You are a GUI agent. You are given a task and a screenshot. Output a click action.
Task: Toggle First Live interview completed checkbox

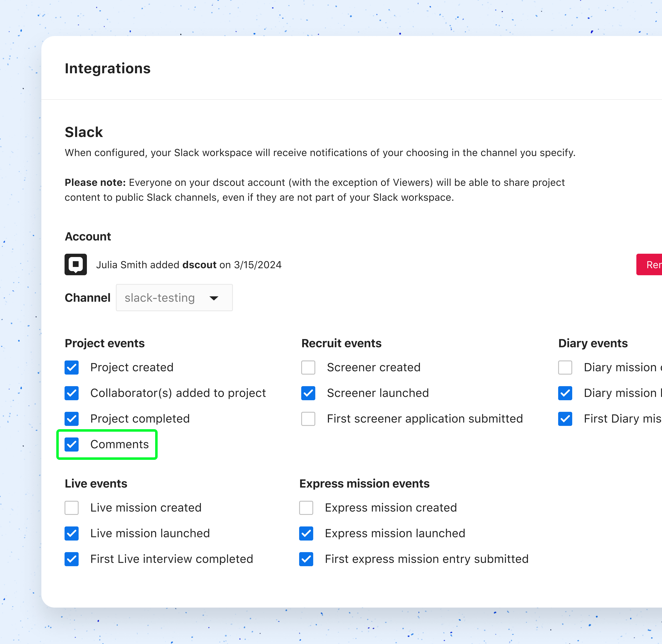point(72,559)
